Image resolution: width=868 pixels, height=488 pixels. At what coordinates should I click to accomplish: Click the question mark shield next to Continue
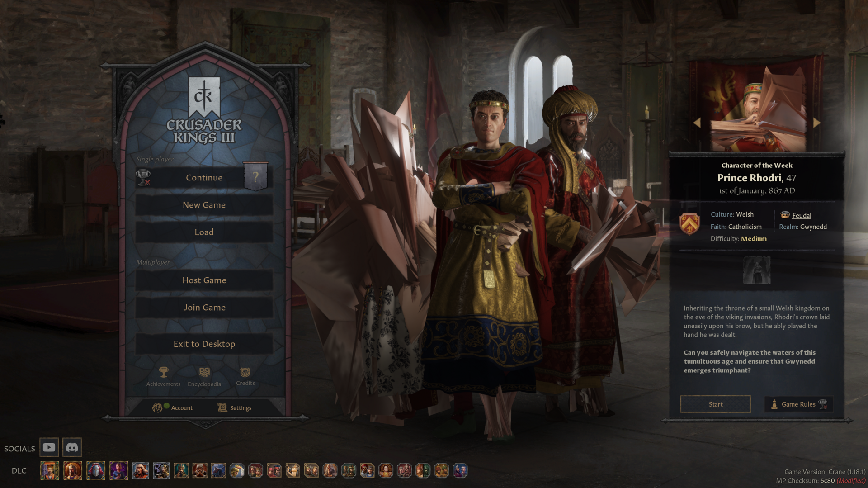pyautogui.click(x=256, y=177)
